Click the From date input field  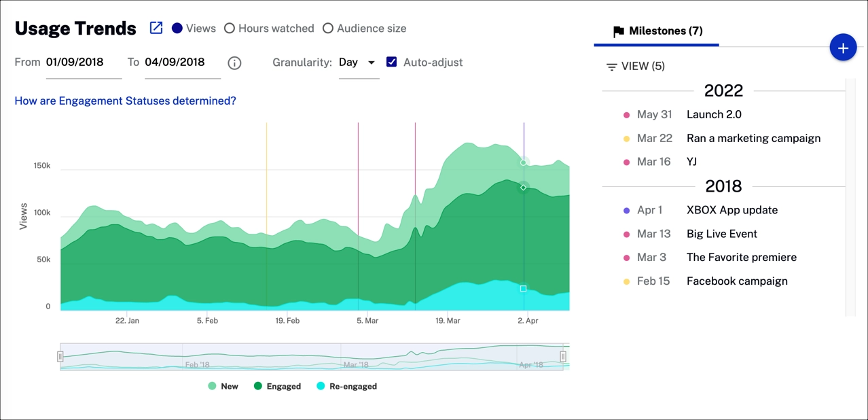[83, 63]
